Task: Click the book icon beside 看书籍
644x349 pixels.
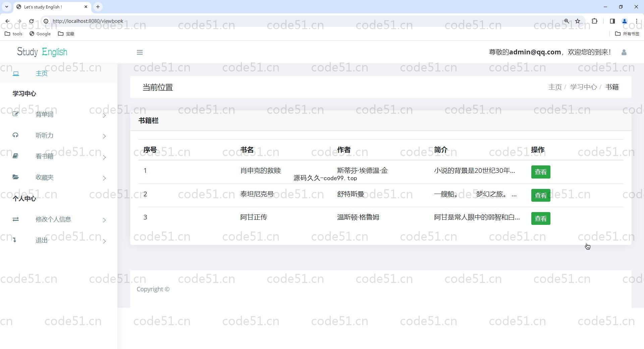Action: pyautogui.click(x=15, y=156)
